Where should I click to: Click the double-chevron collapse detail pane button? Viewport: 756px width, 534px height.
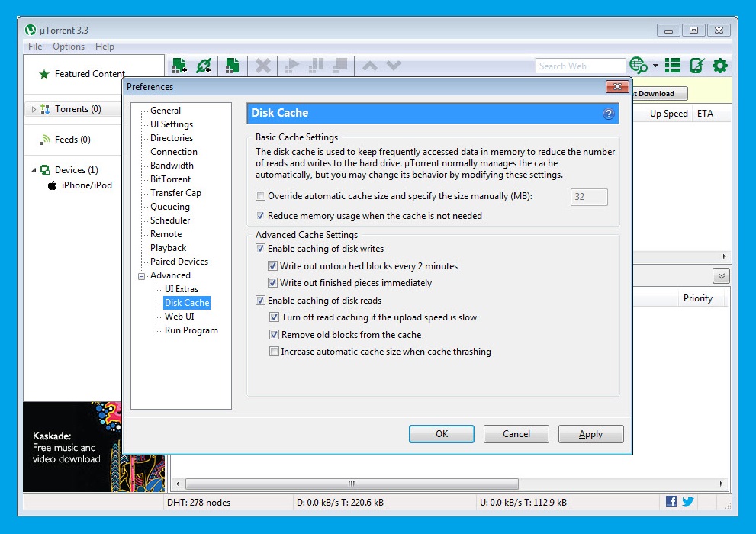721,276
